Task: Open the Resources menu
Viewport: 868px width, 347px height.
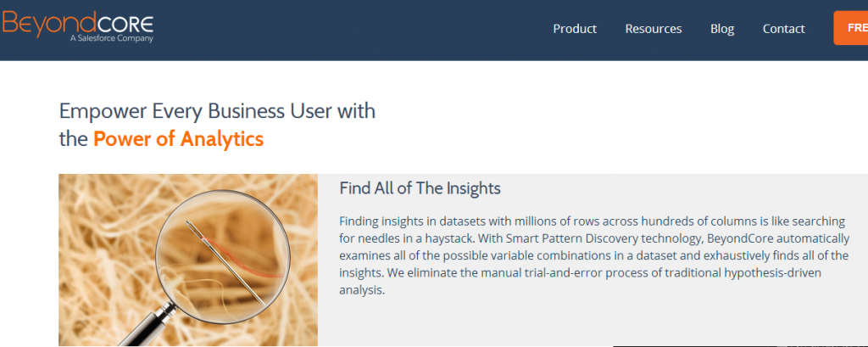Action: point(654,29)
